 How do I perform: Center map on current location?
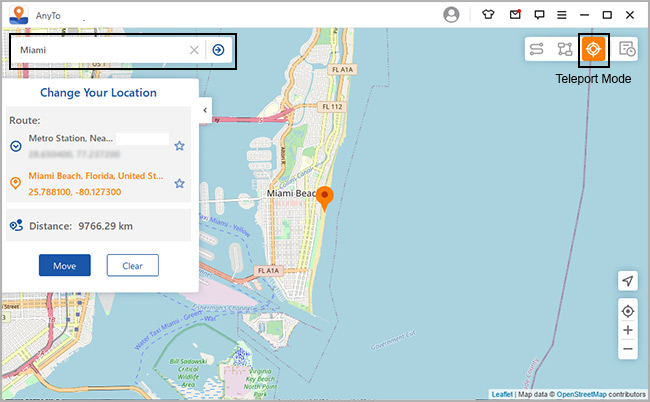click(627, 310)
